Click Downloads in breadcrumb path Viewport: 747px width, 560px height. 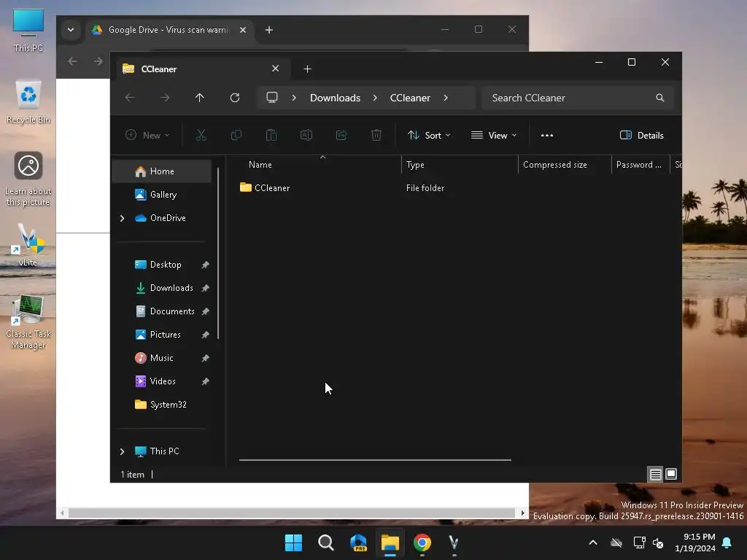[335, 98]
